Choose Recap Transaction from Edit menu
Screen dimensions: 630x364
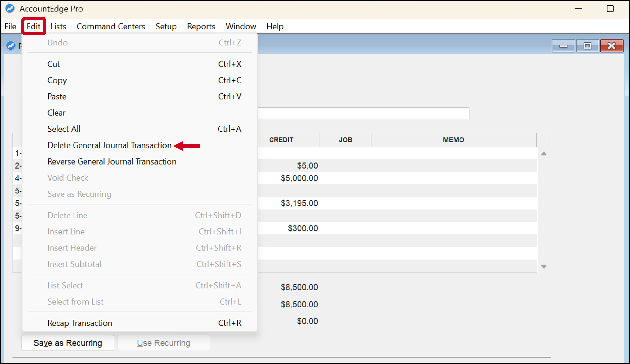point(139,323)
